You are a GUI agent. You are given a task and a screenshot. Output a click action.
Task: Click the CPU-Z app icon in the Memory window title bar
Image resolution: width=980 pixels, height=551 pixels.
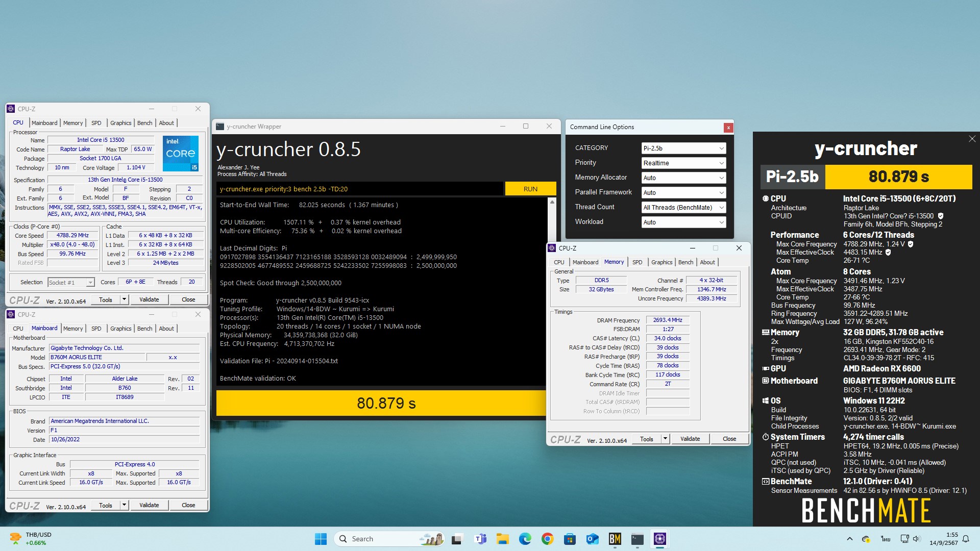click(552, 248)
